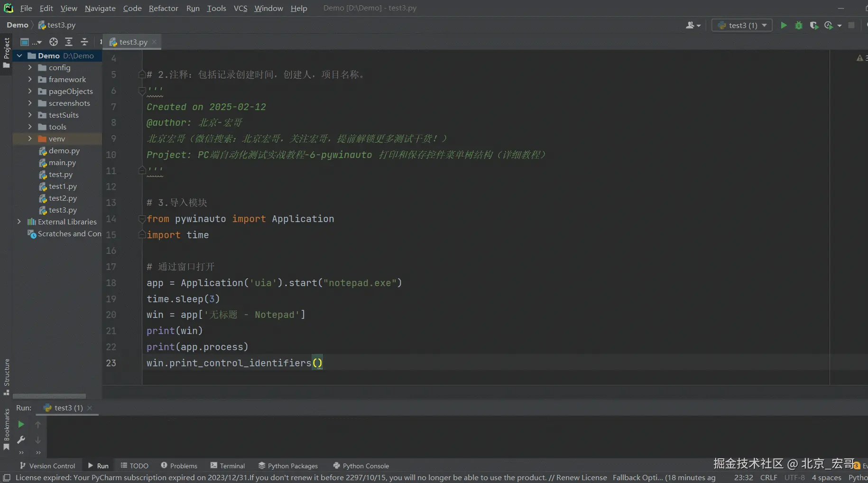The width and height of the screenshot is (868, 483).
Task: Click the Renew License link in the status bar
Action: tap(582, 477)
